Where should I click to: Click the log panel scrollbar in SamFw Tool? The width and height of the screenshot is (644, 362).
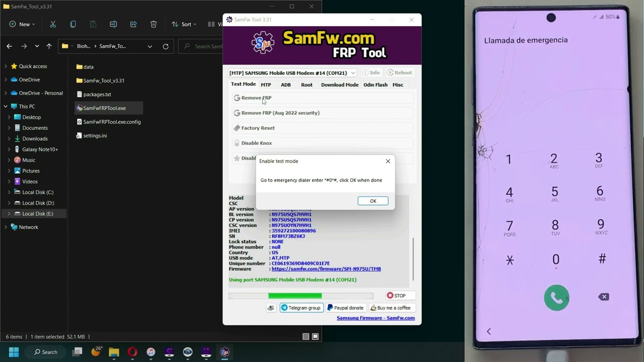coord(413,259)
